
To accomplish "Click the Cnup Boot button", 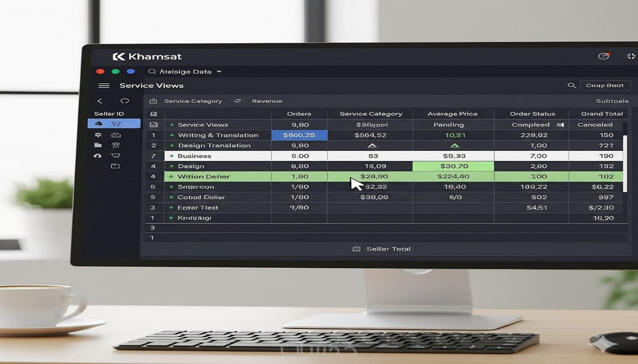I will click(x=605, y=86).
